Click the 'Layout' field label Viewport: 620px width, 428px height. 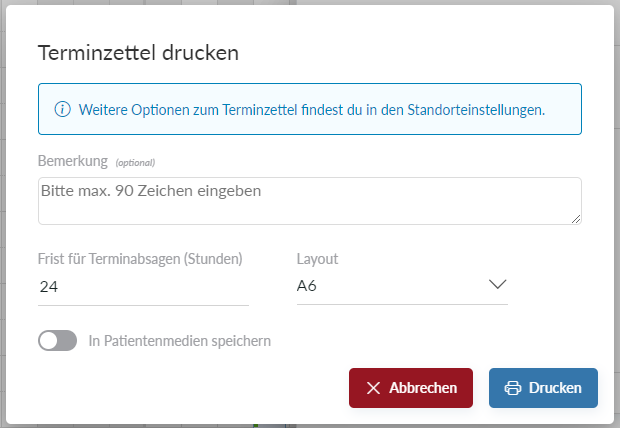pyautogui.click(x=317, y=259)
